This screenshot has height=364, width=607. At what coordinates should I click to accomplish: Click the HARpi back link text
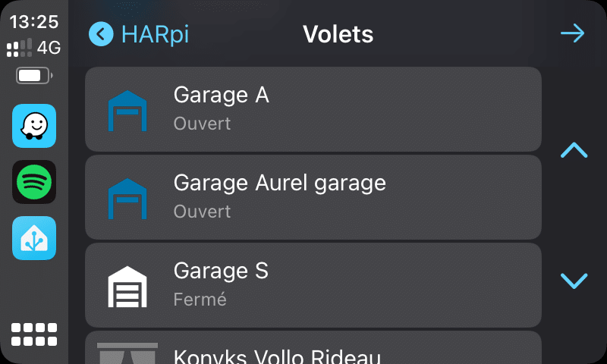(156, 34)
